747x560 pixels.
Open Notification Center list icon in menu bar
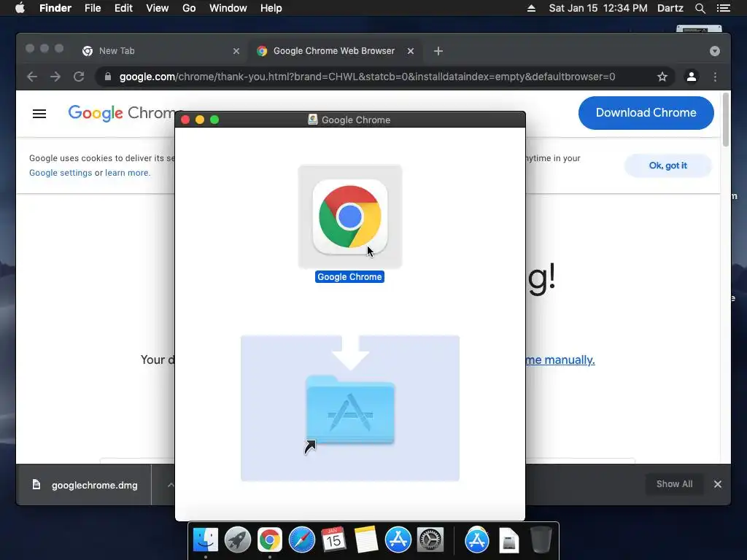[x=724, y=8]
